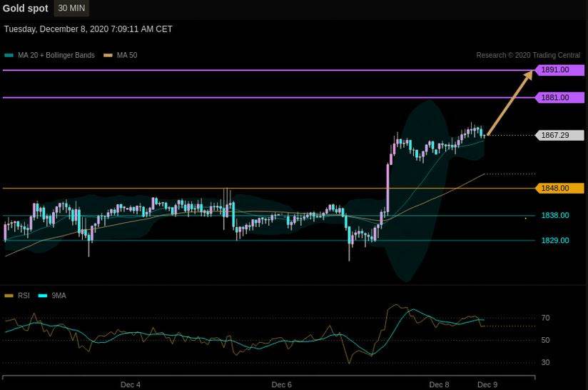
Task: Click the 'MA 20 + Bollinger Bands' legend label
Action: click(56, 55)
